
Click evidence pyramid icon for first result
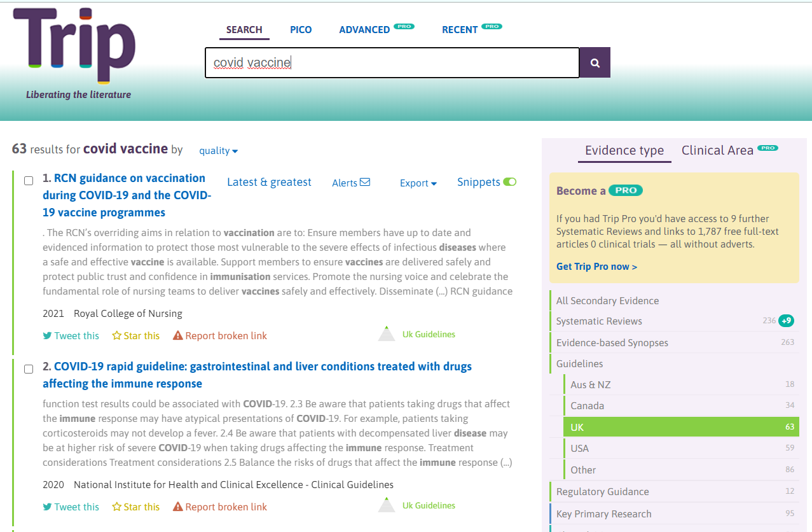click(x=387, y=334)
